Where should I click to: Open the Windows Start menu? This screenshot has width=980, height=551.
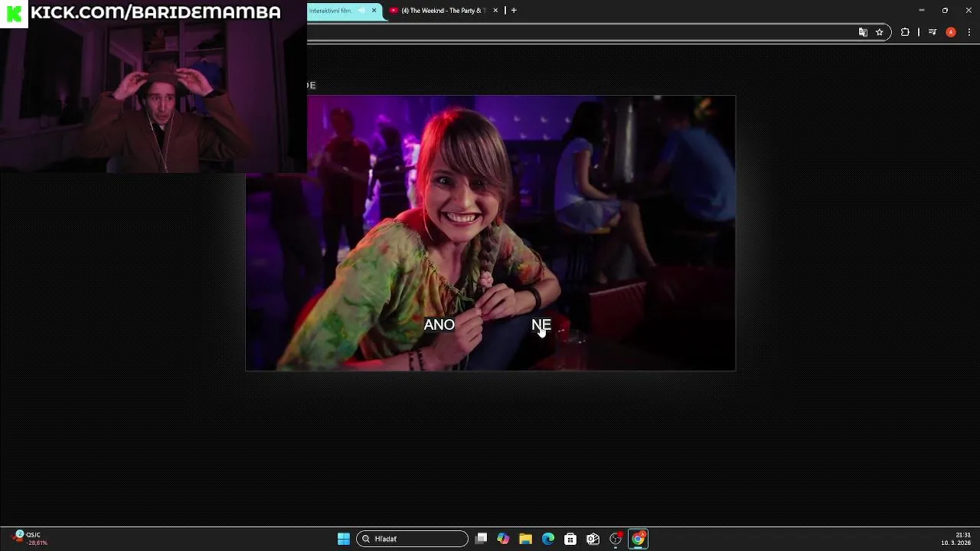tap(344, 539)
